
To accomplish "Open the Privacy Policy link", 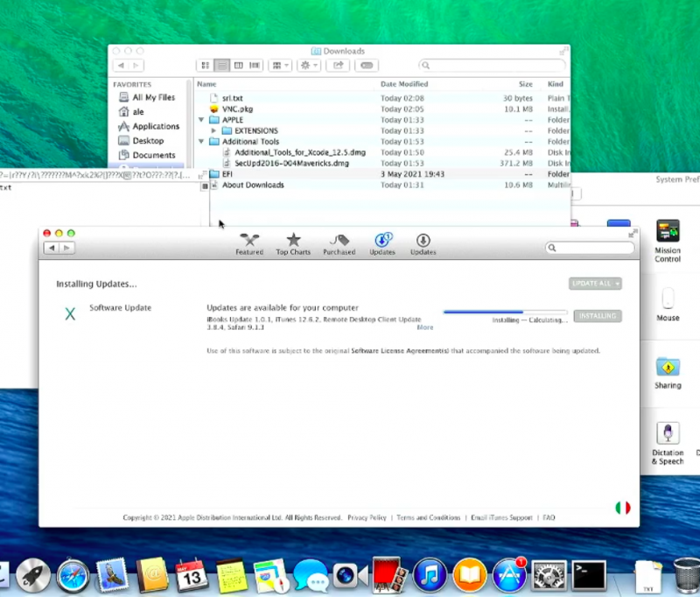I will [x=366, y=517].
